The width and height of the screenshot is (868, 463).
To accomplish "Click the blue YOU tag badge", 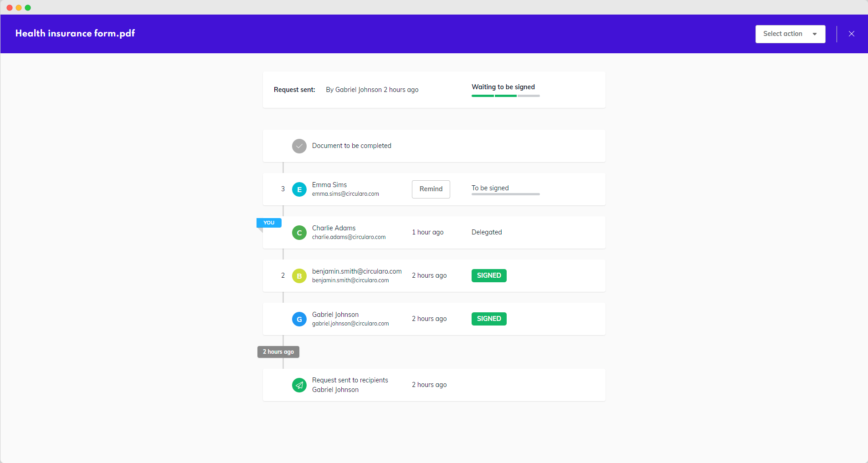I will (269, 223).
